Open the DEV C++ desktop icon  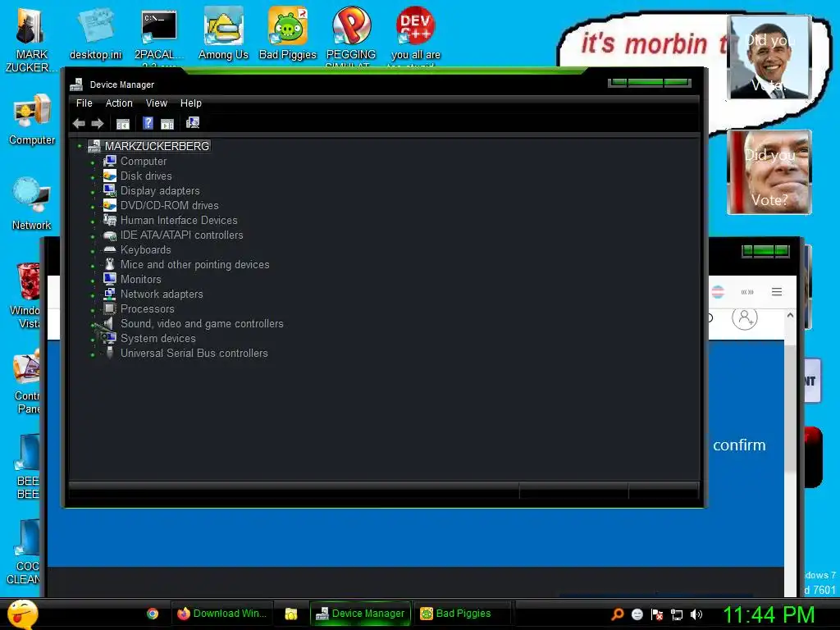click(x=416, y=33)
